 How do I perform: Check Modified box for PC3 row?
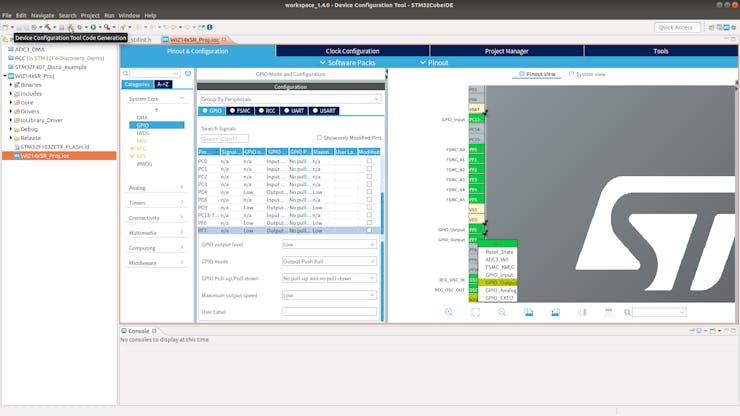tap(369, 184)
